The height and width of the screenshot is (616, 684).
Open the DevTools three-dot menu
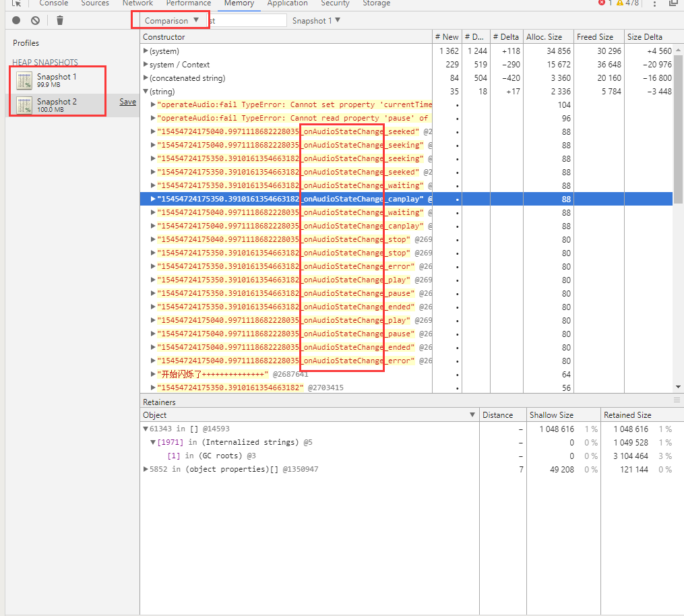[x=654, y=3]
